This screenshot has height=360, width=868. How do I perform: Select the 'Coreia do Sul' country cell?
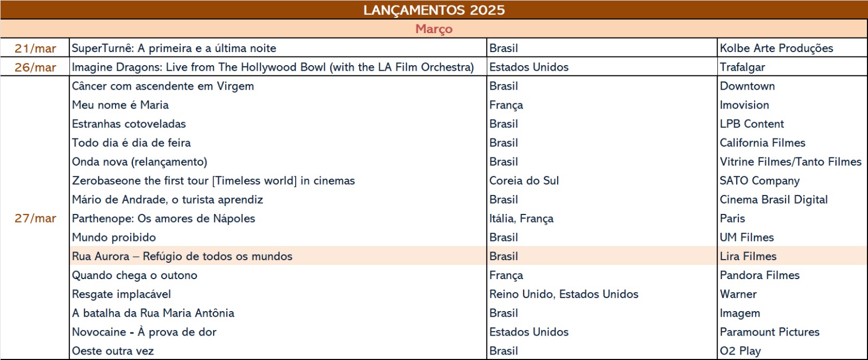pyautogui.click(x=524, y=181)
